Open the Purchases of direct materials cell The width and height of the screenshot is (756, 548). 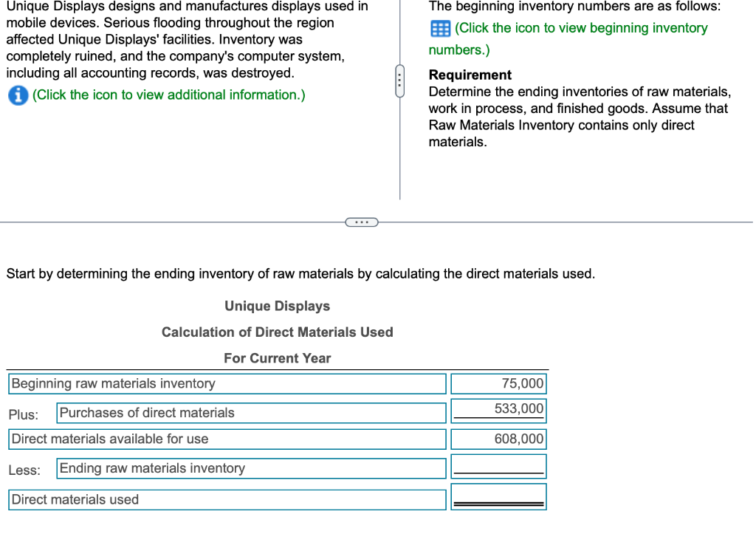point(251,412)
